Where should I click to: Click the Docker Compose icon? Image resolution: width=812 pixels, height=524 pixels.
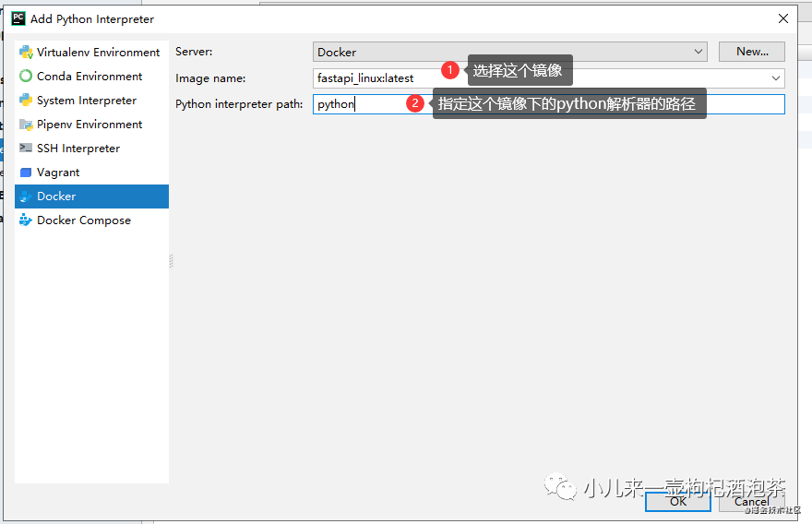click(26, 220)
